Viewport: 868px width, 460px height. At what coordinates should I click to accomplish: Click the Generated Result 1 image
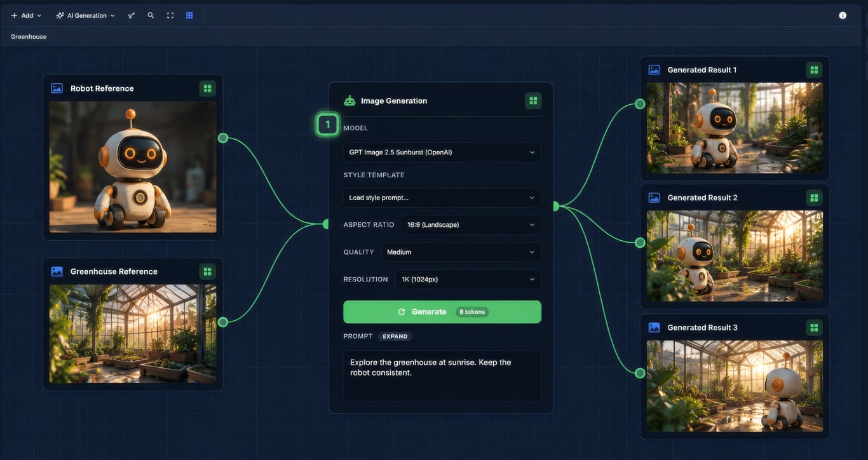tap(735, 128)
